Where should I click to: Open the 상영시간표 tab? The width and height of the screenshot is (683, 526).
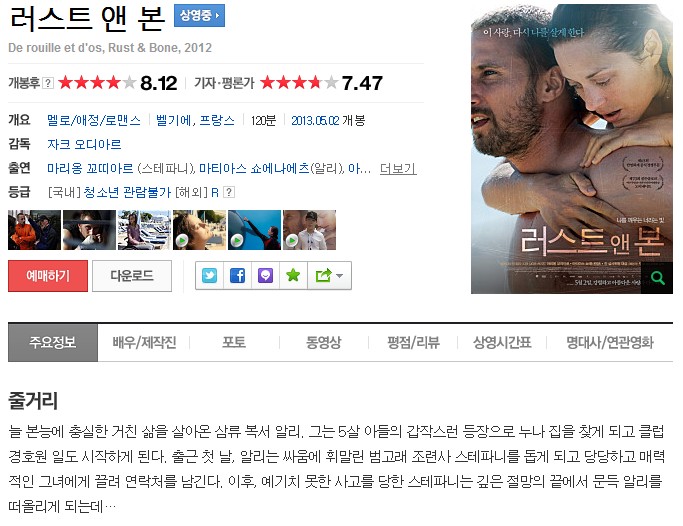(x=502, y=343)
